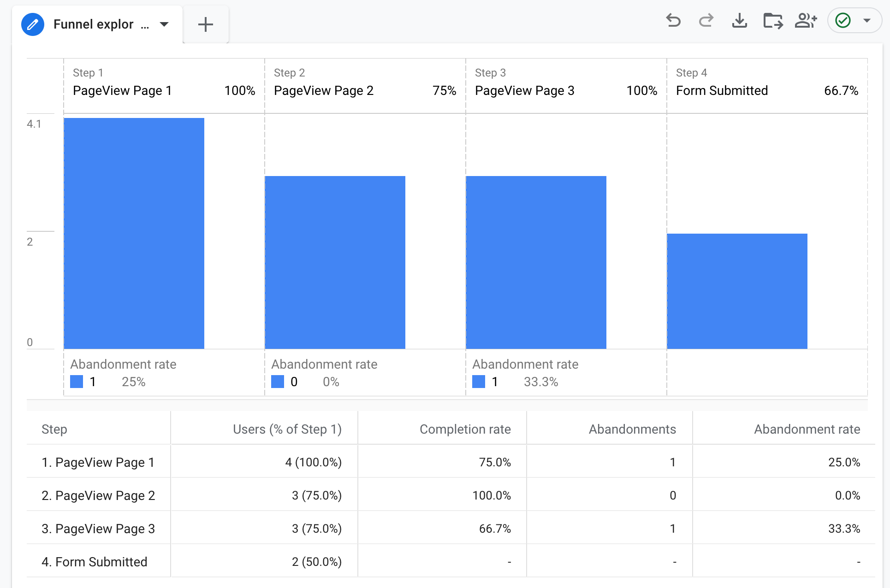Click the Users (% of Step 1) header
The width and height of the screenshot is (890, 588).
coord(287,429)
